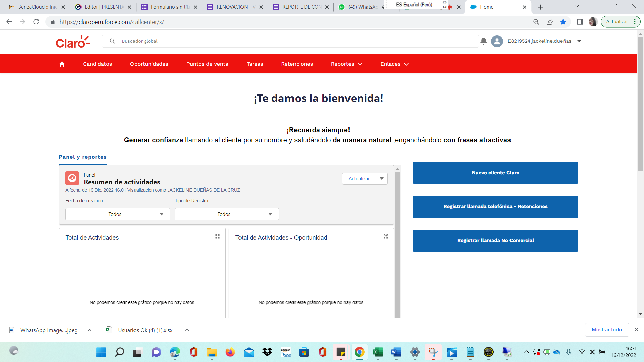This screenshot has width=644, height=362.
Task: Launch Google Chrome from the taskbar
Action: click(359, 352)
